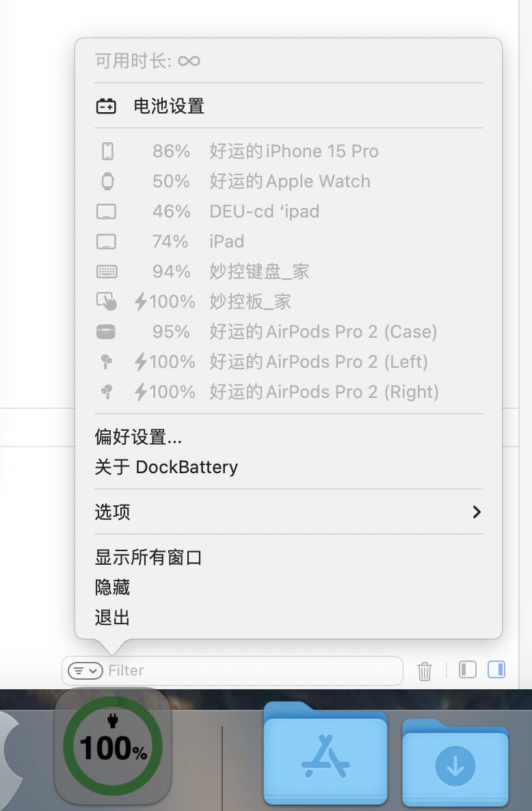532x811 pixels.
Task: Open 偏好设置... from the menu
Action: (x=138, y=437)
